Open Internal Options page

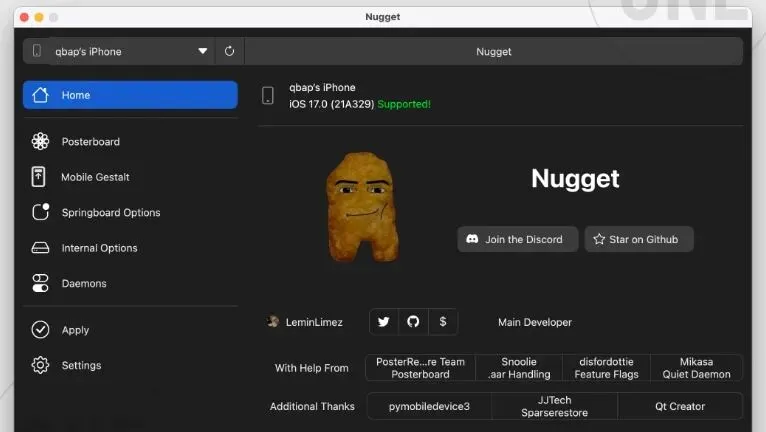130,248
